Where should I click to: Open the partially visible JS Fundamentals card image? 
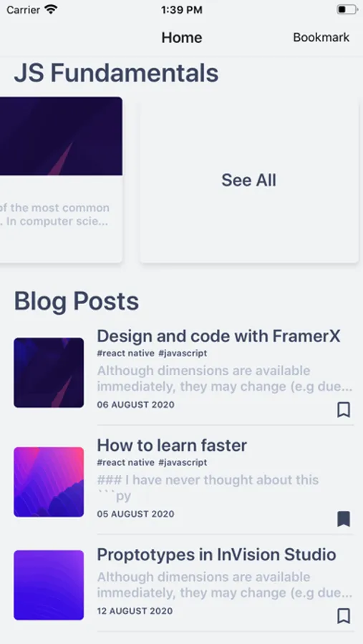(x=61, y=136)
